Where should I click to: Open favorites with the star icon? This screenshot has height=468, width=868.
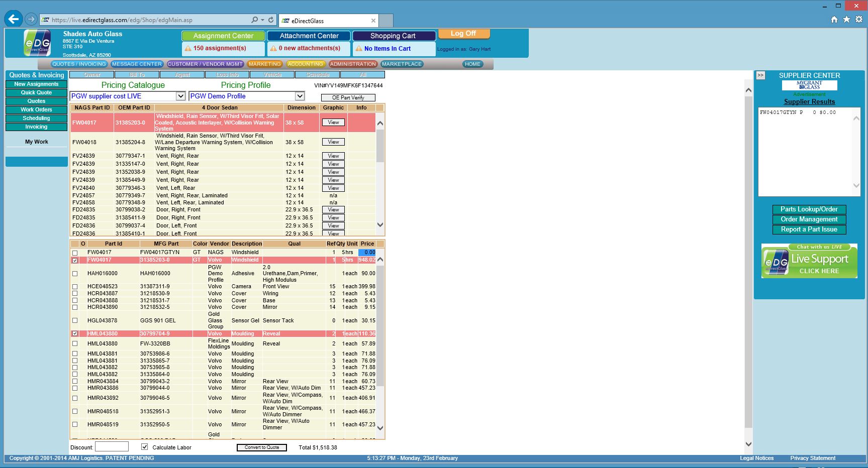pyautogui.click(x=846, y=19)
